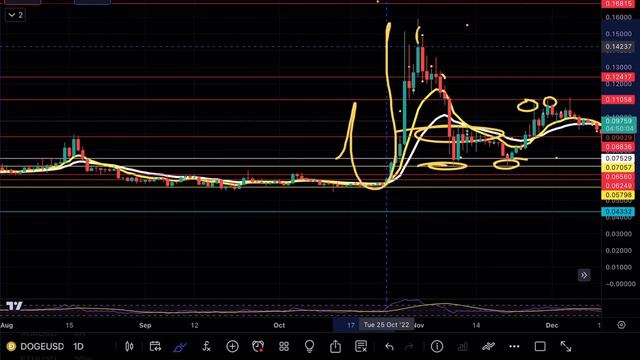This screenshot has width=640, height=360.
Task: Click the lightbulb ideas icon
Action: [x=309, y=347]
